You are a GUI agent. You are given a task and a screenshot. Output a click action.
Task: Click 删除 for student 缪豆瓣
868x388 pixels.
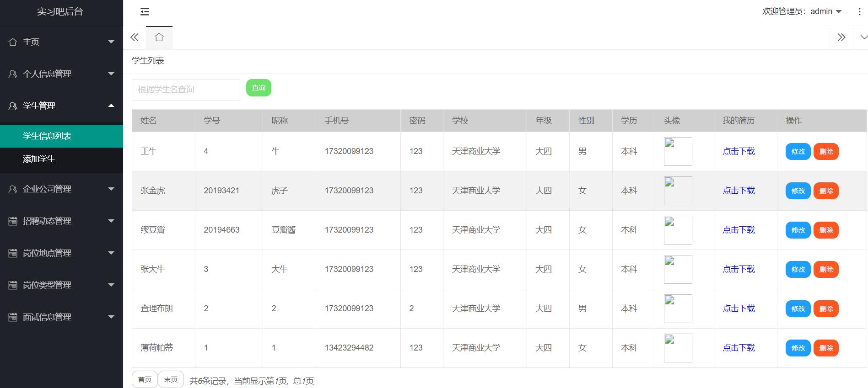click(x=826, y=230)
